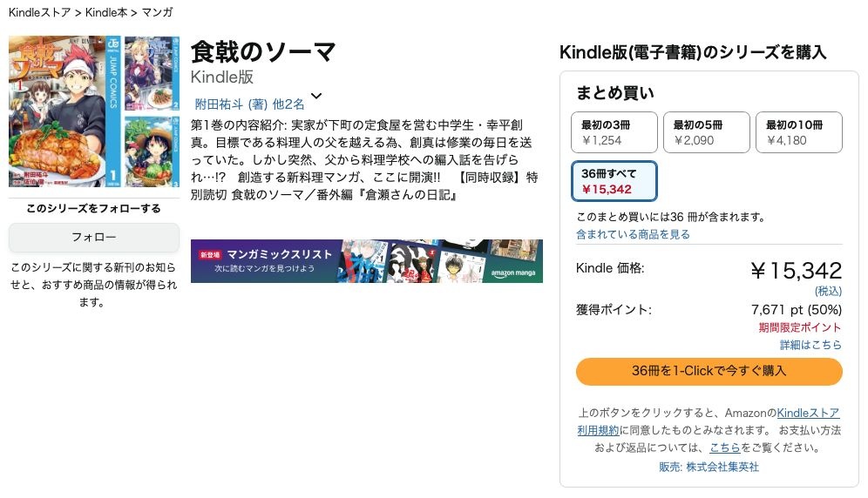Open 詳細はこちら points details link
This screenshot has height=498, width=868.
(x=810, y=346)
